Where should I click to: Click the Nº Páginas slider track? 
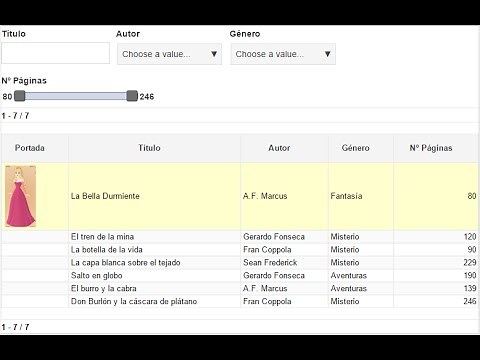coord(76,96)
